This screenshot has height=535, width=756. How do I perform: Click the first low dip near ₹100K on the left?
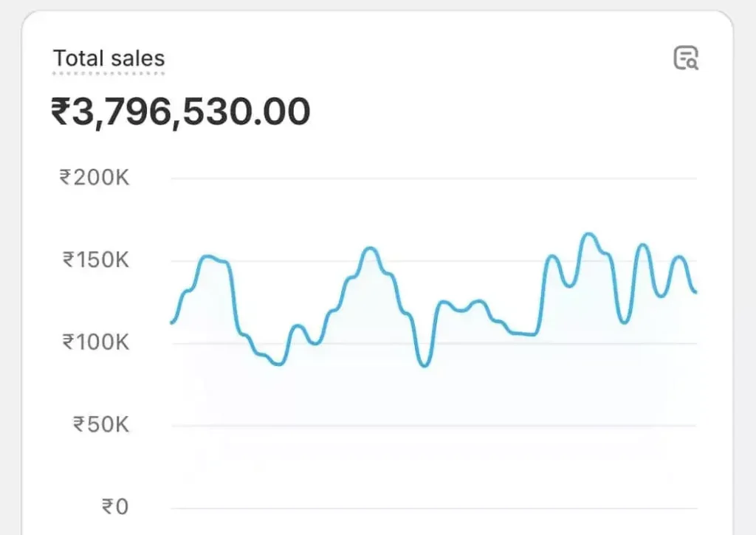[x=278, y=364]
